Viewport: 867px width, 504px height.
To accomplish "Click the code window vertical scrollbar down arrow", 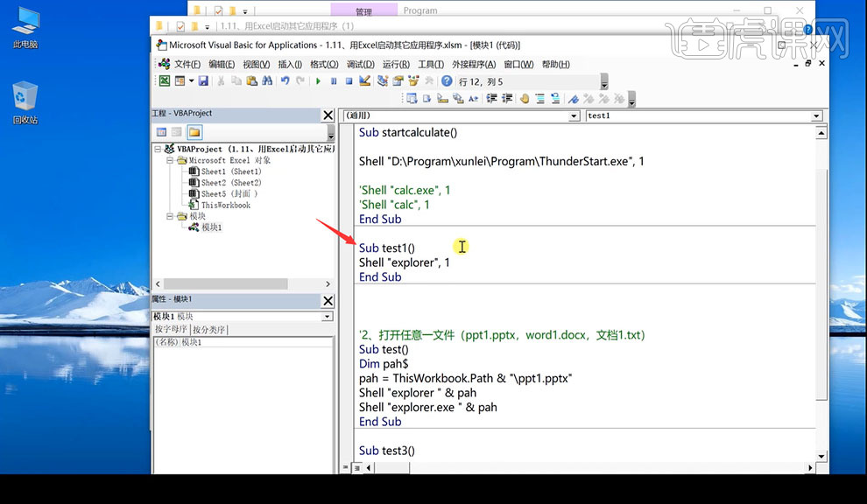I will [821, 457].
